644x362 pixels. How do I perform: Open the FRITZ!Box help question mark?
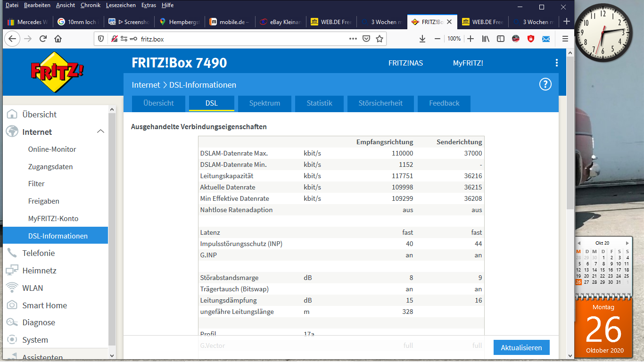pyautogui.click(x=545, y=84)
